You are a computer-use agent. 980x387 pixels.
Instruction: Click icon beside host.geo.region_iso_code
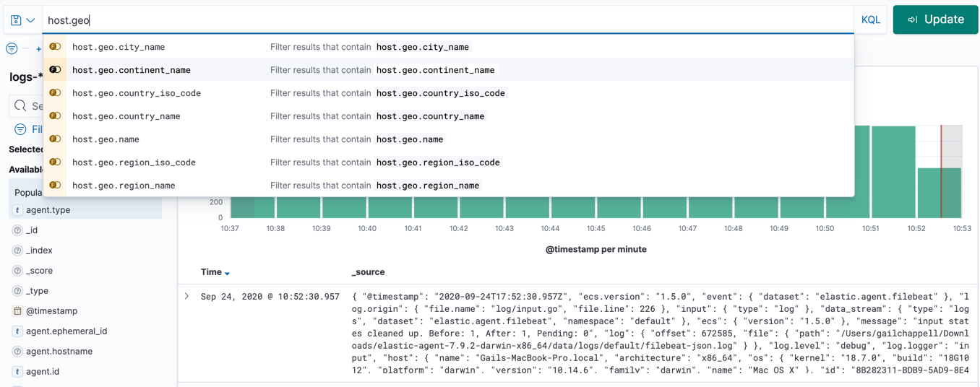(55, 162)
